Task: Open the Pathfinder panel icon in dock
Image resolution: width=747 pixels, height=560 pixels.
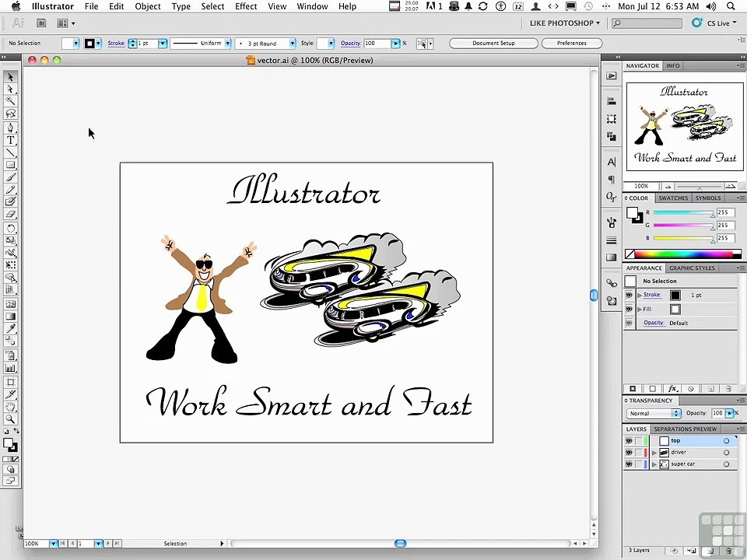Action: pyautogui.click(x=612, y=137)
